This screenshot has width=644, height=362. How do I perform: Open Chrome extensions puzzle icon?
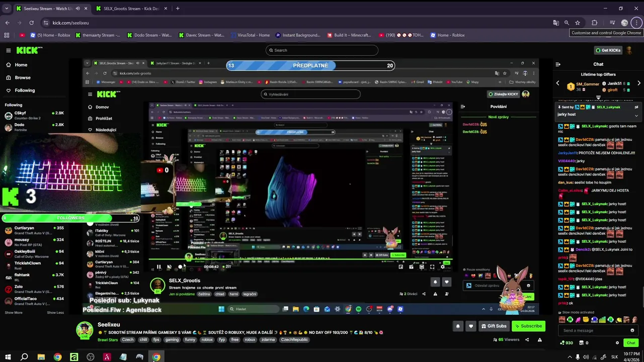[594, 23]
